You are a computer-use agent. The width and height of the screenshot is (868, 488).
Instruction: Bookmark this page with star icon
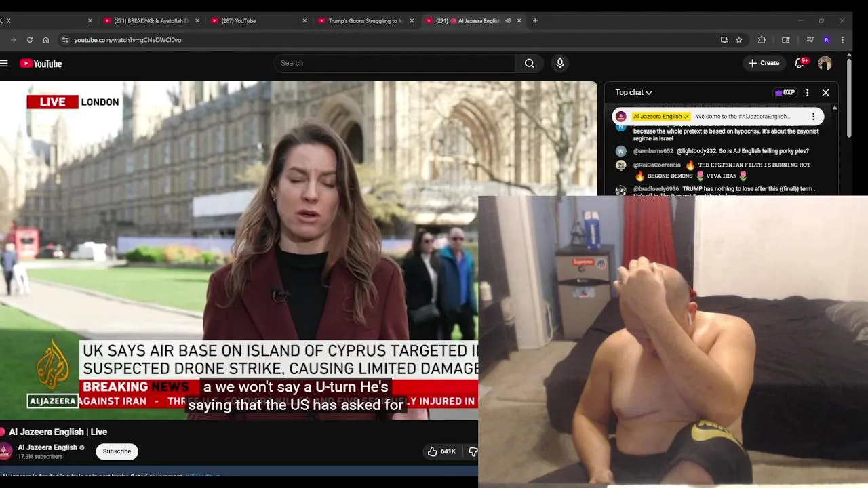[x=739, y=40]
